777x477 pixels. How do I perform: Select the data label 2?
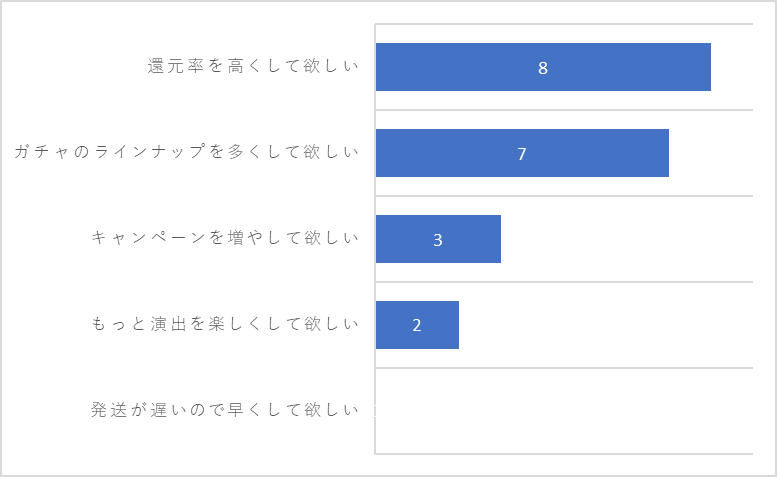pyautogui.click(x=417, y=325)
